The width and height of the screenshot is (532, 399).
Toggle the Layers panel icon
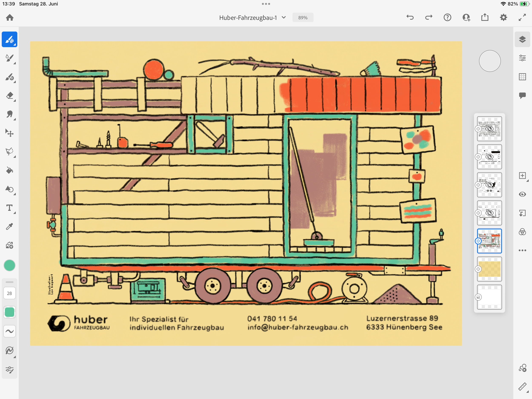tap(522, 39)
